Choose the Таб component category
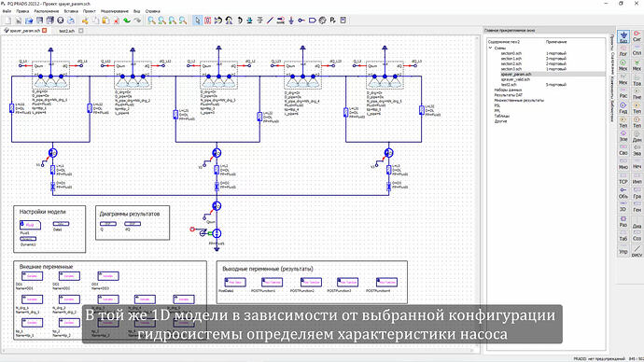The height and width of the screenshot is (362, 644). 623,235
